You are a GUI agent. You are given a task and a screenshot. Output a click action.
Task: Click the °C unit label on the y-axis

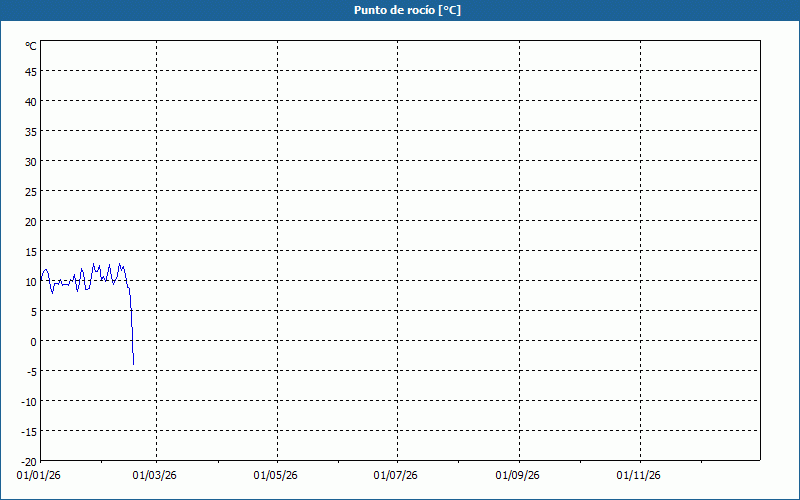point(30,46)
